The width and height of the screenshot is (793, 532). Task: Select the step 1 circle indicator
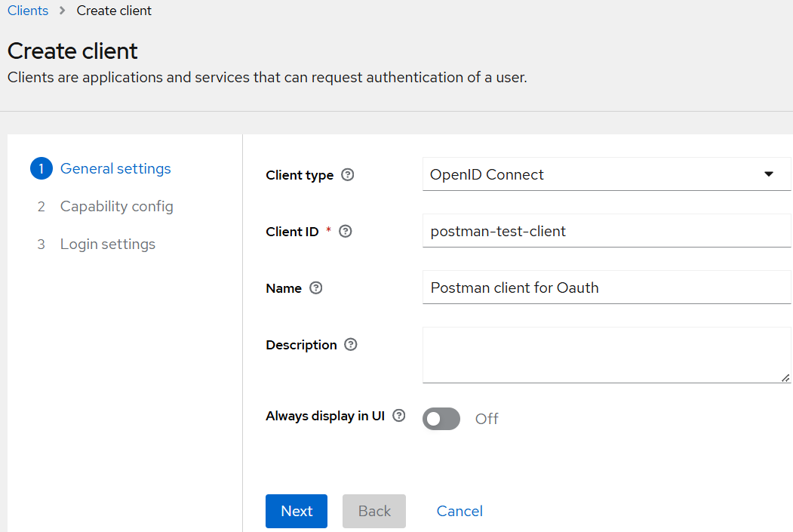(41, 168)
